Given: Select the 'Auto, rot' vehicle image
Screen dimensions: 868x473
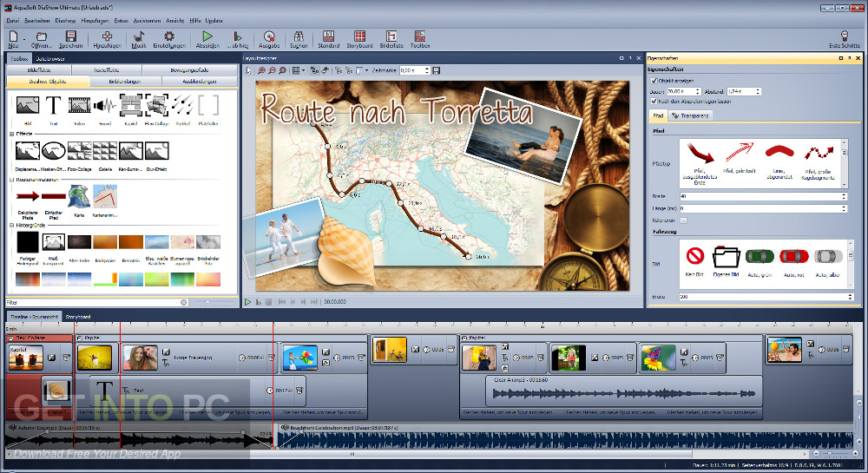Looking at the screenshot, I should pyautogui.click(x=794, y=257).
